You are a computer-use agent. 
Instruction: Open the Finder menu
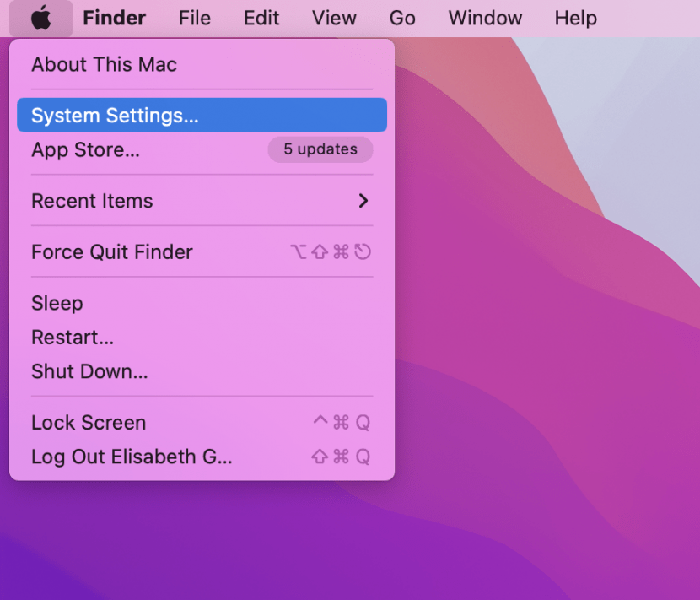pos(115,18)
